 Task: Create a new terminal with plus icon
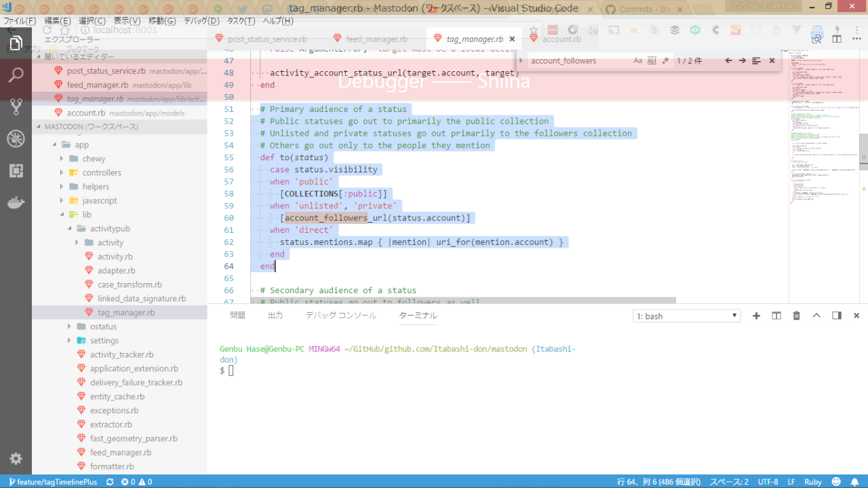coord(757,316)
